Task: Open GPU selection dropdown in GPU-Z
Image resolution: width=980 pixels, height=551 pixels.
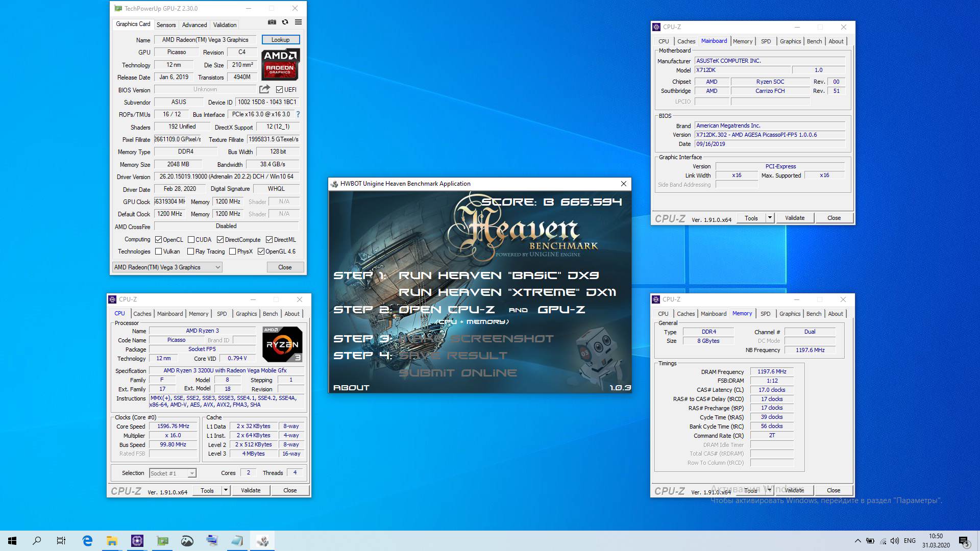Action: 167,267
